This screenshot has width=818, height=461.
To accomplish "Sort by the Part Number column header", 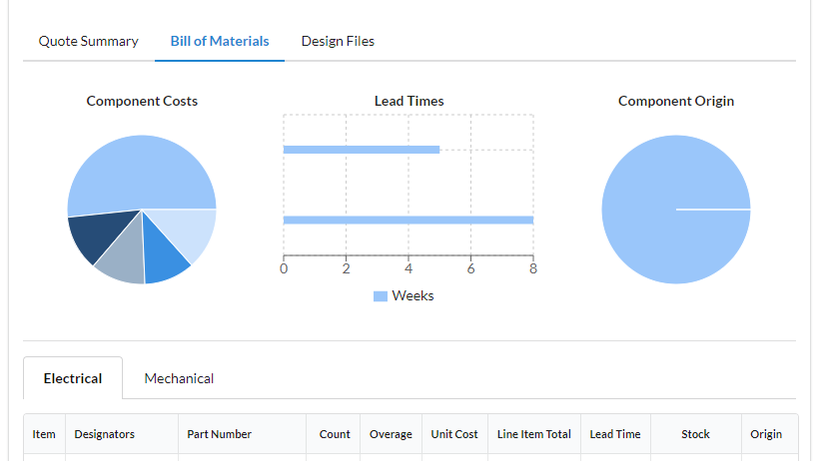I will (219, 434).
